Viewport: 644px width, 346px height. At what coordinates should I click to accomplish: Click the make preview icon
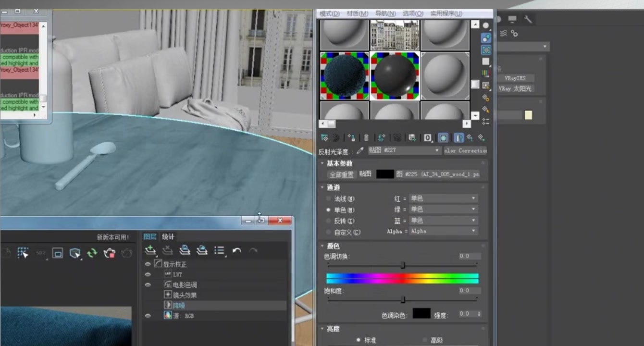click(x=486, y=86)
